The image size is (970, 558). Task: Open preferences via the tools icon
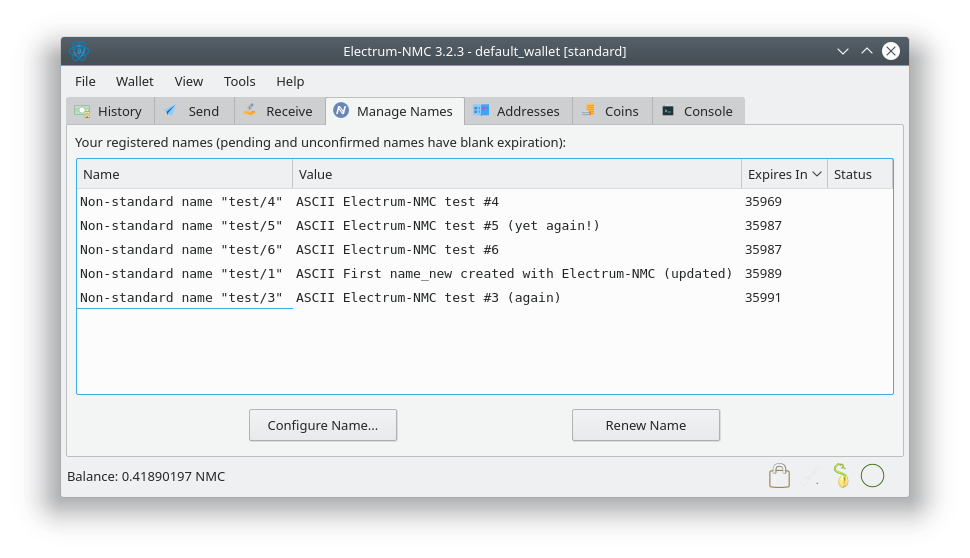click(x=811, y=476)
